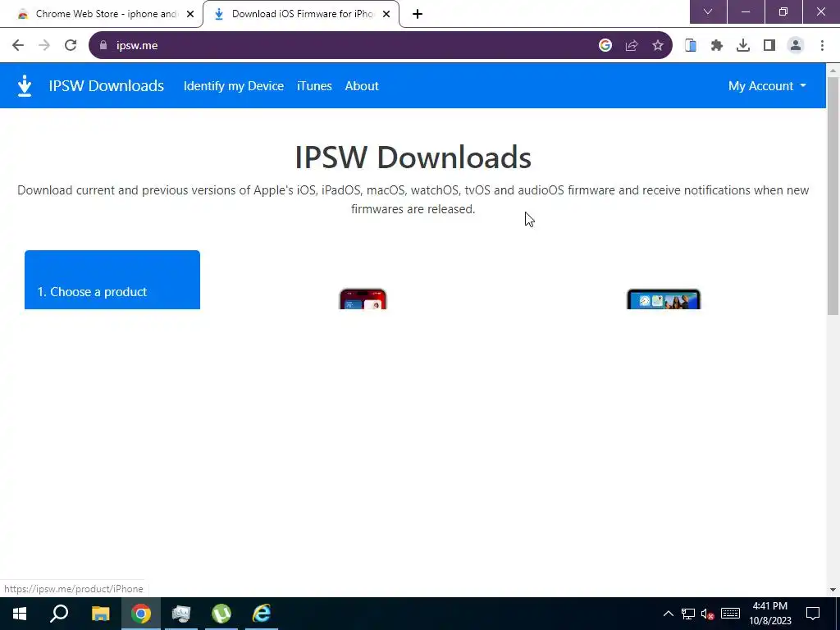Choose the iPhone product thumbnail
Image resolution: width=840 pixels, height=630 pixels.
pyautogui.click(x=363, y=299)
